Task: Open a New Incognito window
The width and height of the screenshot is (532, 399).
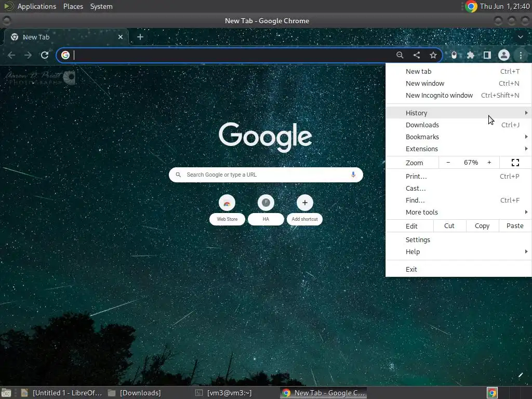Action: coord(459,96)
